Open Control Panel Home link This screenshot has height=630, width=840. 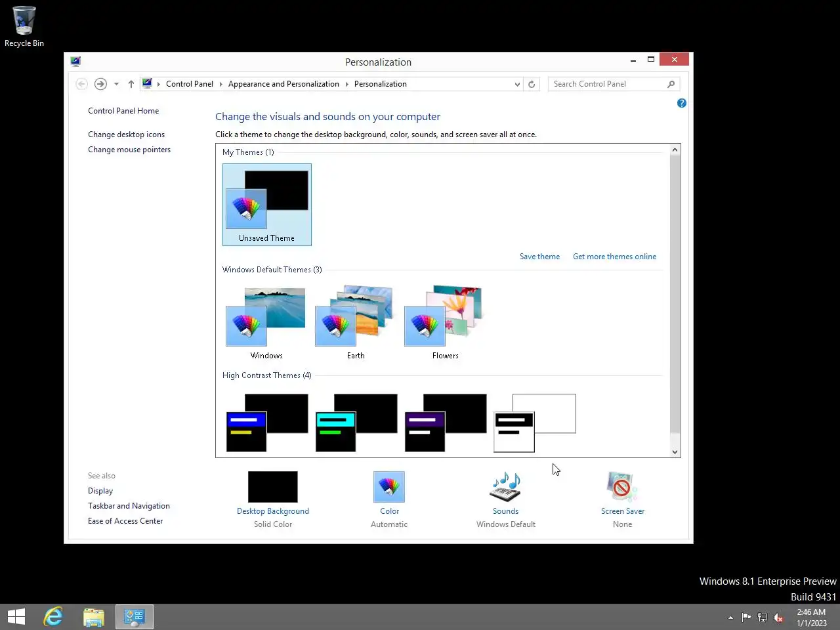(123, 111)
